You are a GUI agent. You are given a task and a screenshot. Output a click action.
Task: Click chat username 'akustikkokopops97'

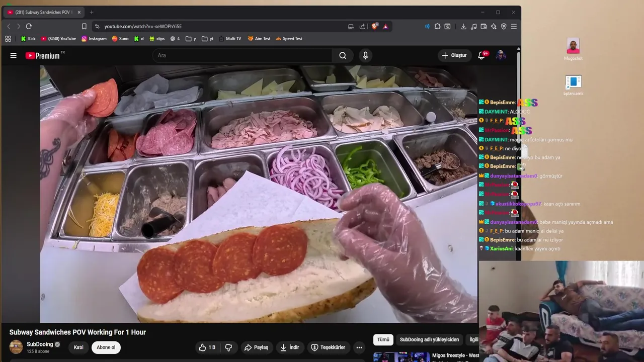tap(518, 204)
